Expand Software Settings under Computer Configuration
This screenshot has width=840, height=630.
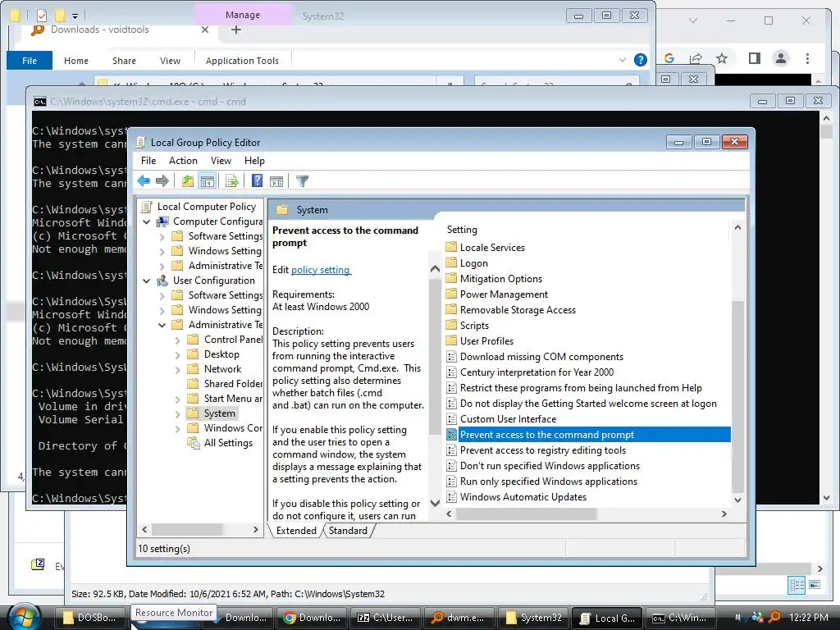(x=162, y=236)
